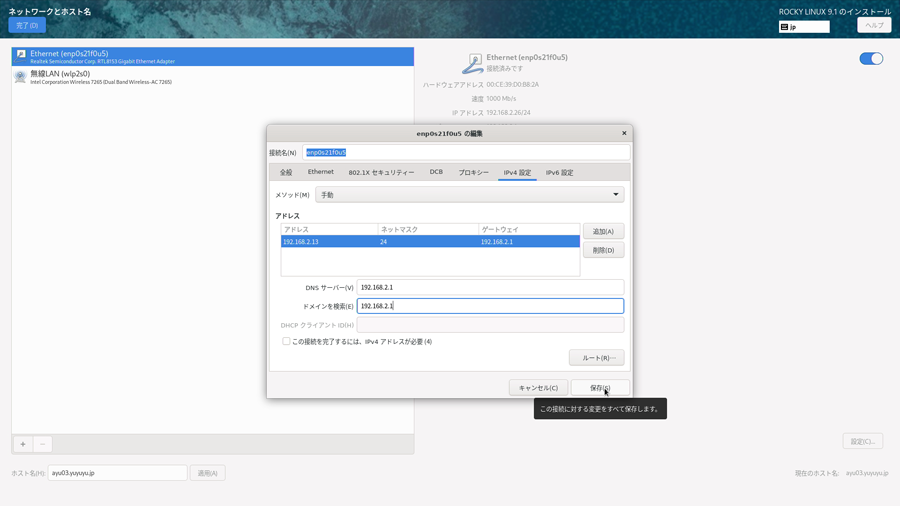Click the 保存 save button
Image resolution: width=900 pixels, height=506 pixels.
click(600, 388)
